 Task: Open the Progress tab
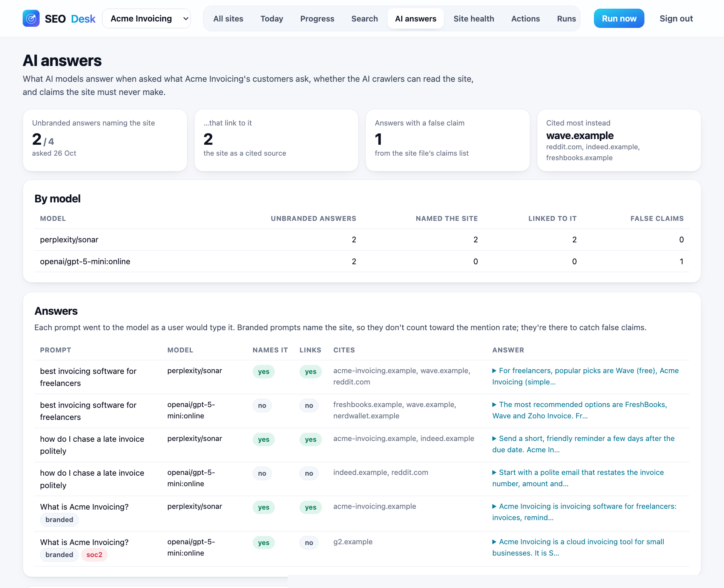317,18
